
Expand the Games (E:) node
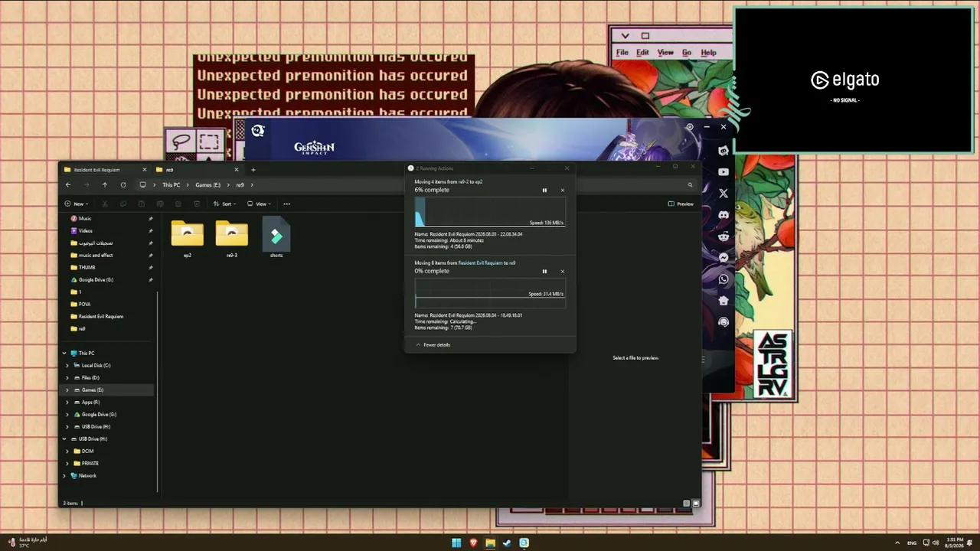pyautogui.click(x=67, y=390)
